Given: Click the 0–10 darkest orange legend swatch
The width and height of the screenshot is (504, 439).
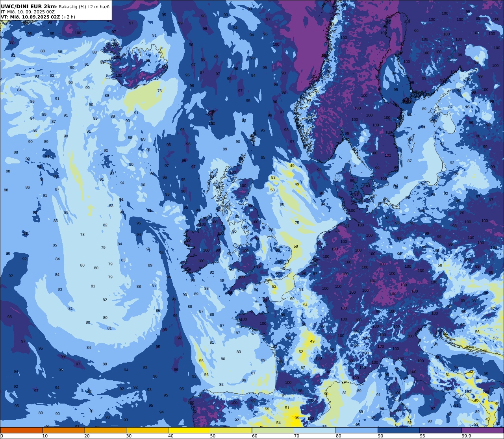Looking at the screenshot, I should click(21, 430).
